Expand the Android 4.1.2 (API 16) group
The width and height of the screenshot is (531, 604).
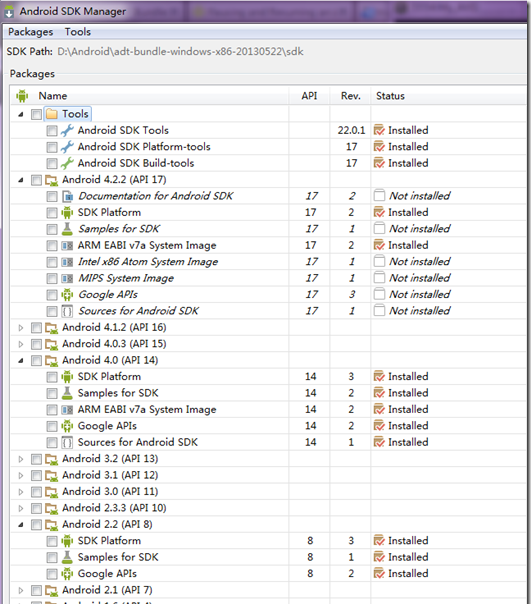point(21,328)
